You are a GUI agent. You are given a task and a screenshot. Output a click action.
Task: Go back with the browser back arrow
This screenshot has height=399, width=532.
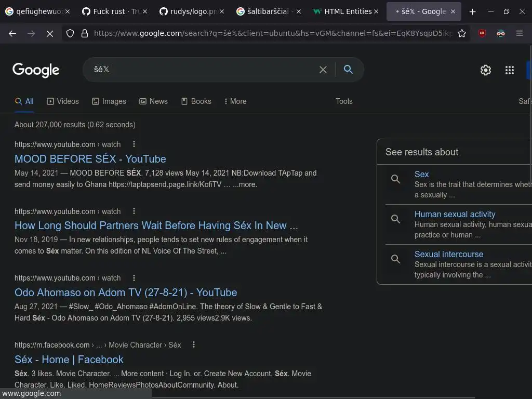pyautogui.click(x=12, y=33)
